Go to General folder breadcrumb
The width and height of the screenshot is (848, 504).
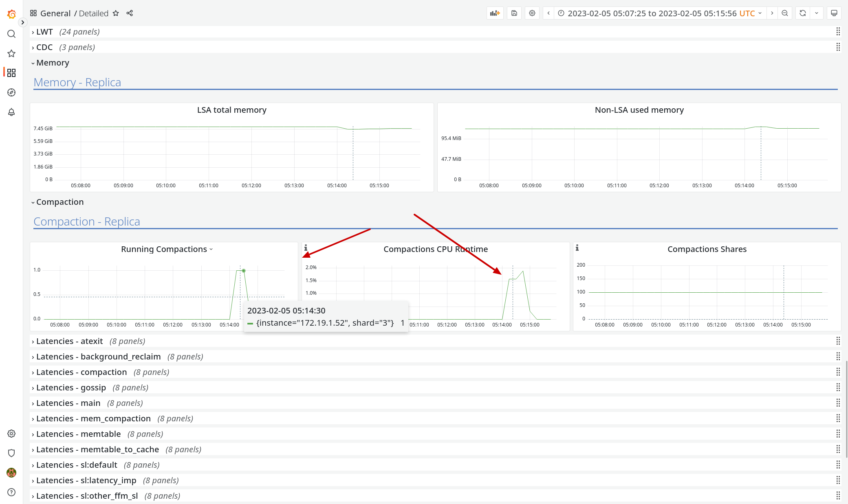(55, 13)
